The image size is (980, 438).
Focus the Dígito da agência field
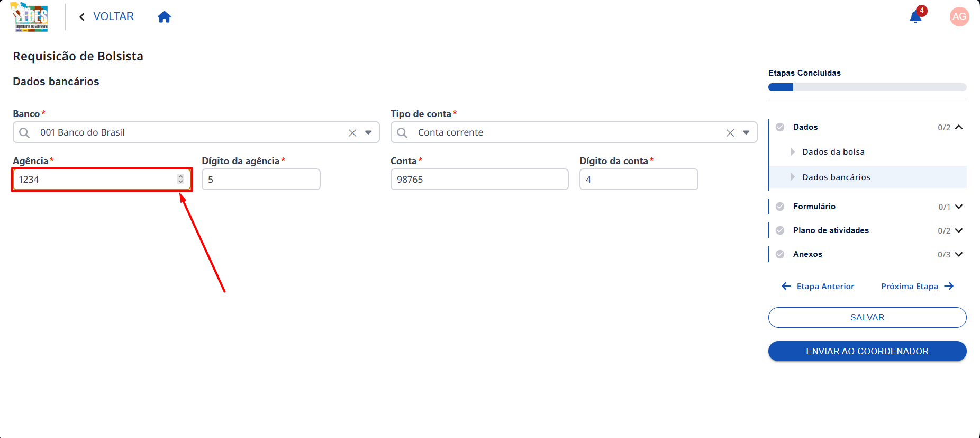point(261,180)
